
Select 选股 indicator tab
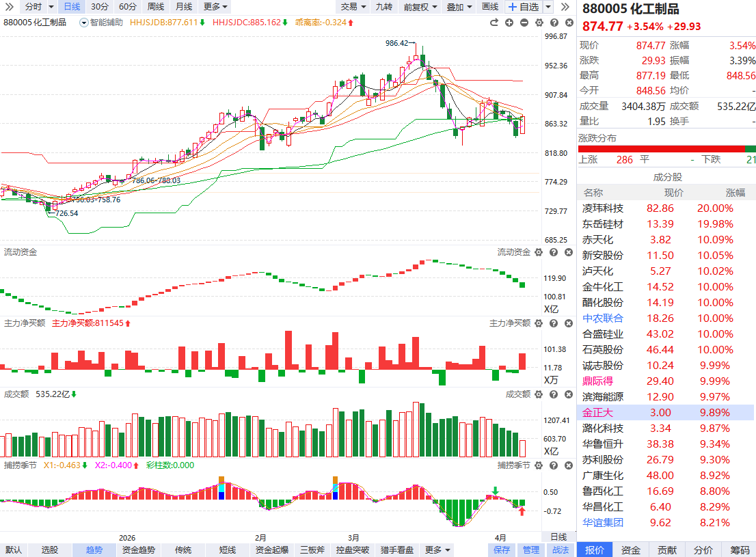[x=50, y=550]
